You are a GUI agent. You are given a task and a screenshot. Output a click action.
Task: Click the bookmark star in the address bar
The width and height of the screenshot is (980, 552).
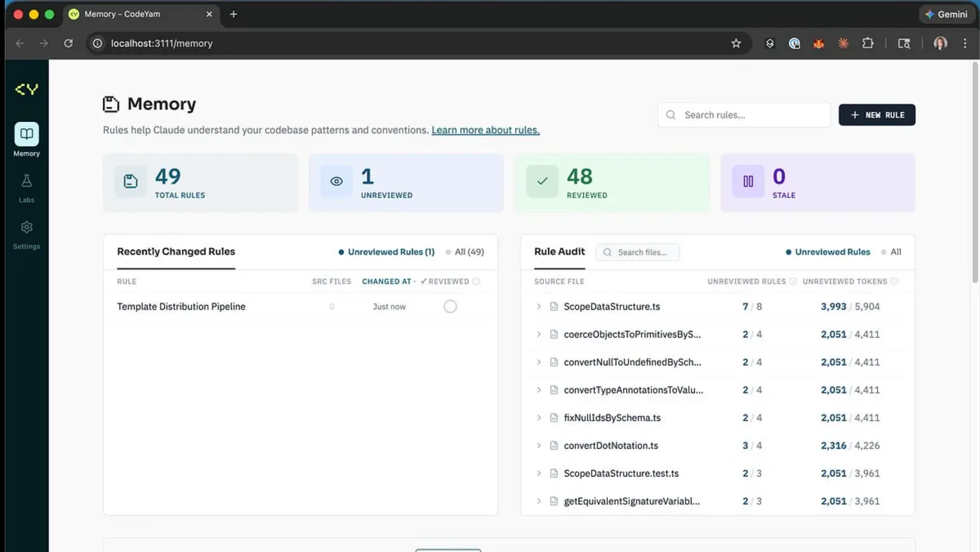736,43
